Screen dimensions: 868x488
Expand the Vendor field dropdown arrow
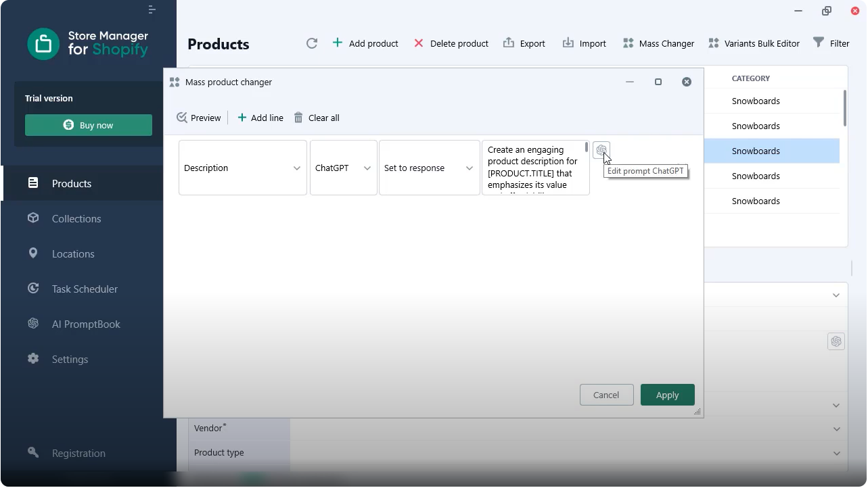click(836, 429)
